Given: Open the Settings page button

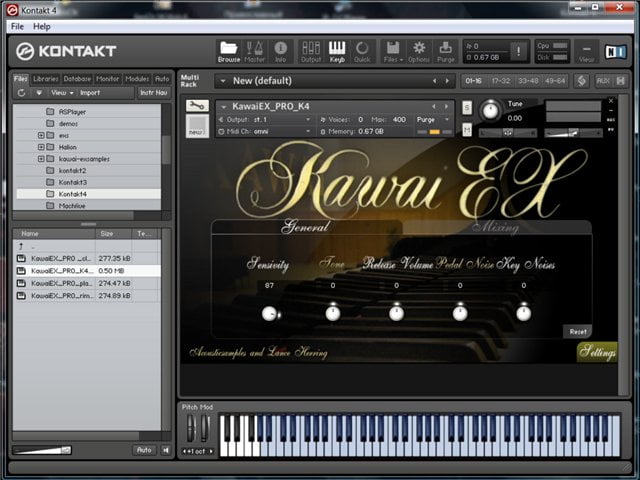Looking at the screenshot, I should pos(597,351).
